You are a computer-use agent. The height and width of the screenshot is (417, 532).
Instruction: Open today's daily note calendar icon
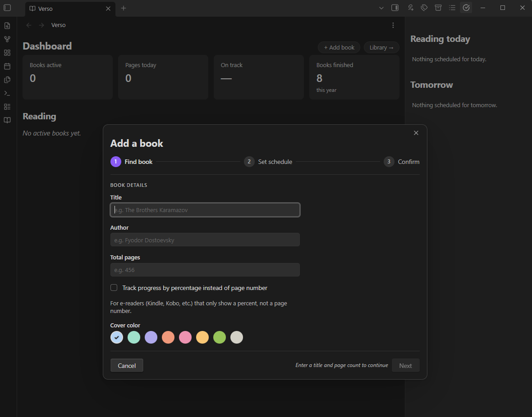point(7,66)
